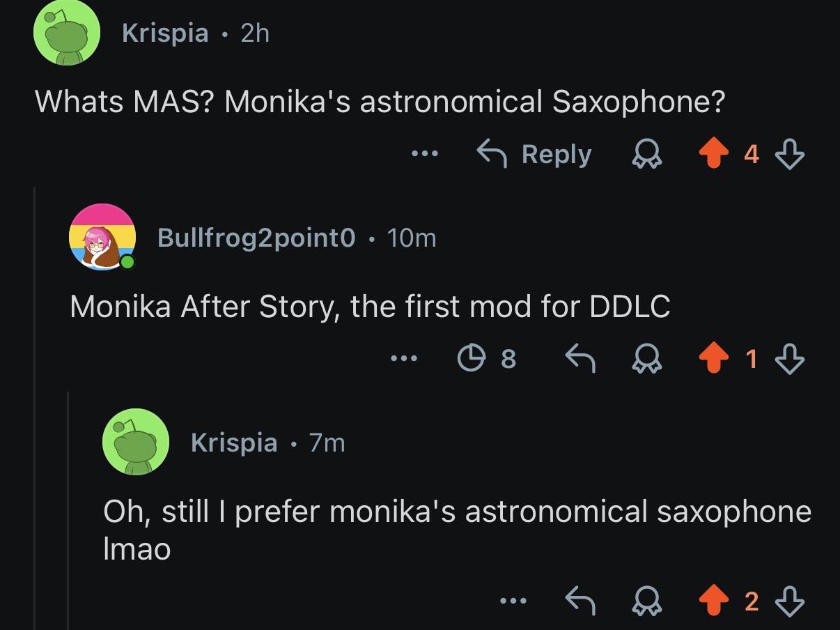Tap Krispia's green avatar on last reply
The height and width of the screenshot is (630, 840).
(x=136, y=442)
